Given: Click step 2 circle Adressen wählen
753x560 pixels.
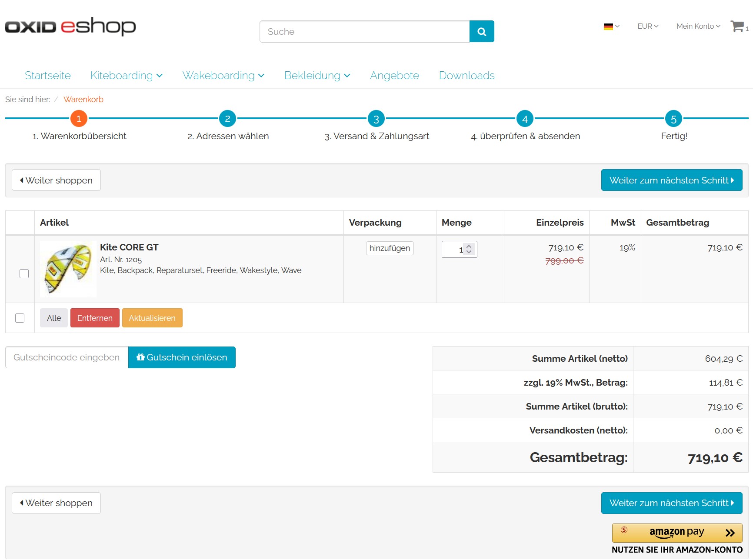Looking at the screenshot, I should coord(227,119).
